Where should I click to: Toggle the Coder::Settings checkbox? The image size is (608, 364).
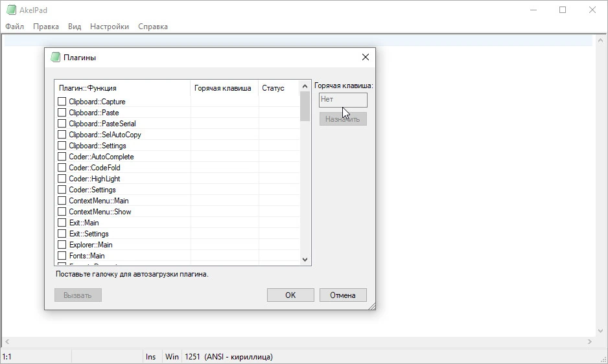(x=62, y=190)
